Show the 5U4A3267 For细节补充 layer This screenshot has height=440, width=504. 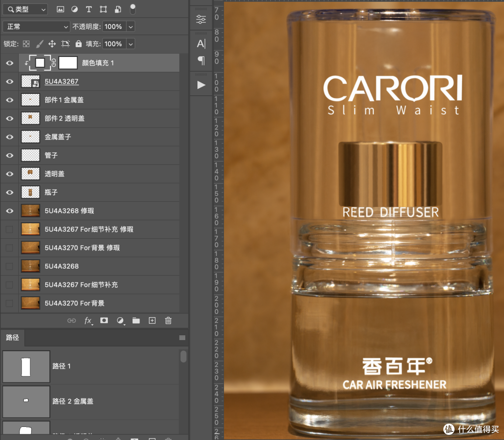pyautogui.click(x=9, y=284)
